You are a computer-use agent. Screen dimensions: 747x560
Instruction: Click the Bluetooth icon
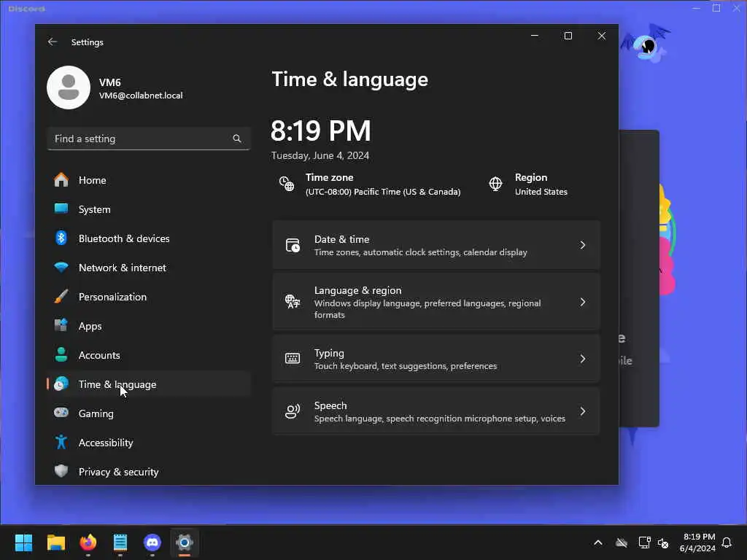[61, 238]
